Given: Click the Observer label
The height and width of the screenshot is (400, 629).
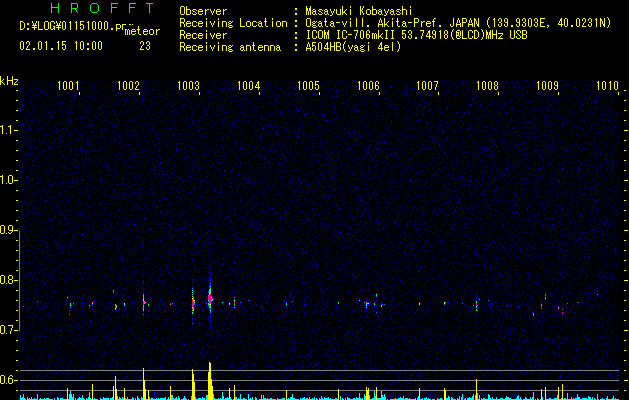Looking at the screenshot, I should 203,11.
